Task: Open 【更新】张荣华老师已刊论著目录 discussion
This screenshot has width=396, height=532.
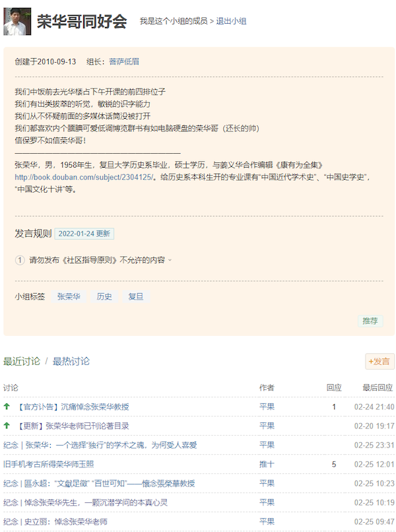Action: (x=73, y=426)
